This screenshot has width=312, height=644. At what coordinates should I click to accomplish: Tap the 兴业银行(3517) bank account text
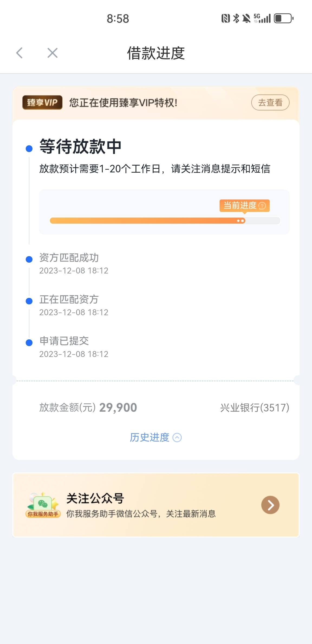pos(255,408)
